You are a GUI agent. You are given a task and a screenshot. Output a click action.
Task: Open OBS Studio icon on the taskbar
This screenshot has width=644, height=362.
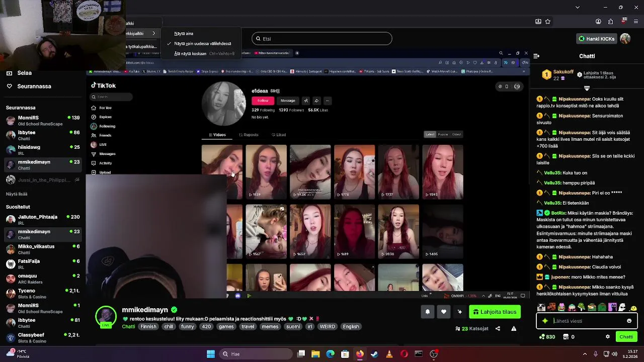click(x=434, y=354)
